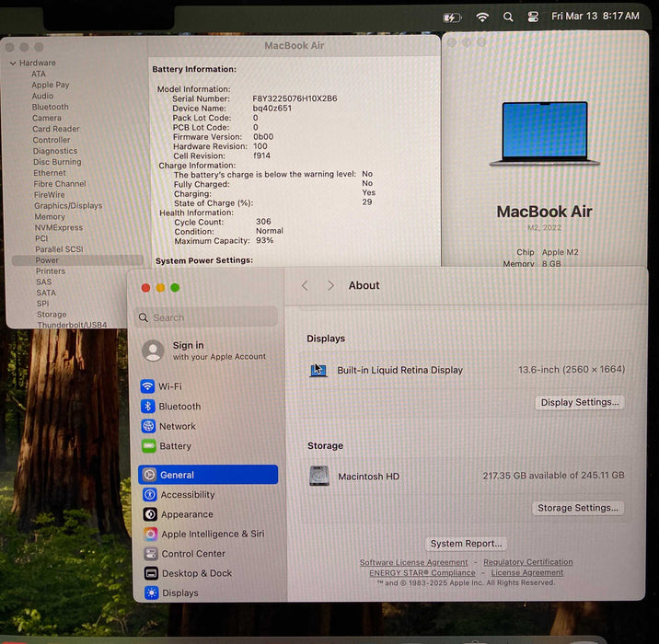Open System Report button
659x644 pixels.
(466, 544)
